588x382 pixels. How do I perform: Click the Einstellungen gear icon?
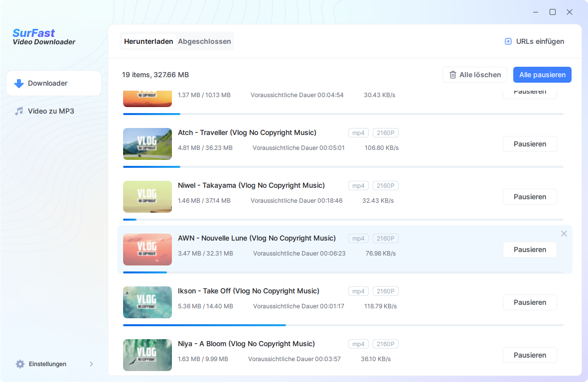pos(20,364)
